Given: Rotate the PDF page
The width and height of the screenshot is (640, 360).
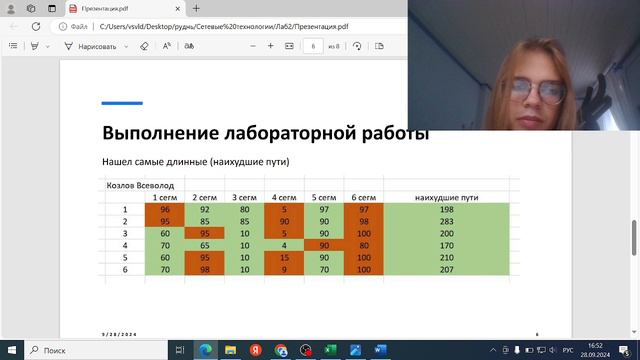Looking at the screenshot, I should tap(357, 46).
